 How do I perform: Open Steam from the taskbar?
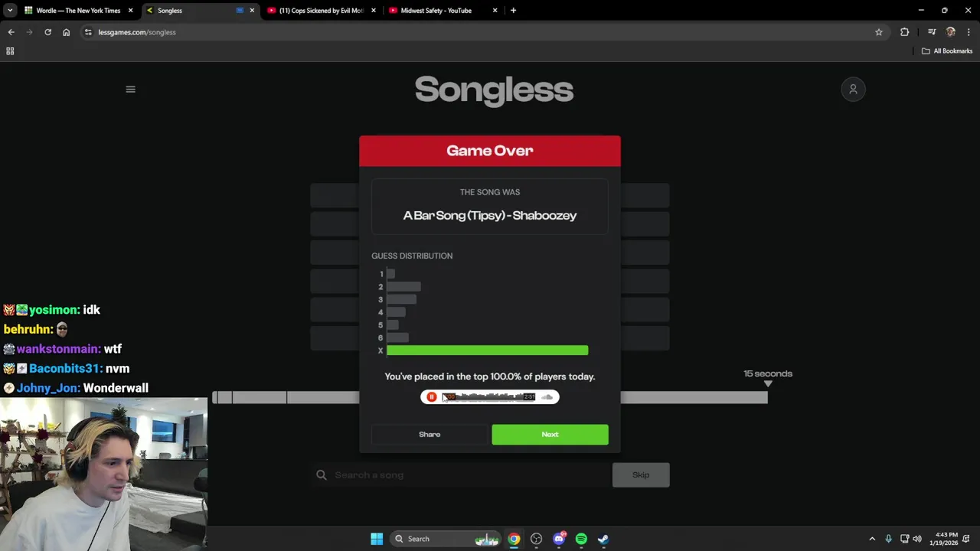[x=603, y=539]
